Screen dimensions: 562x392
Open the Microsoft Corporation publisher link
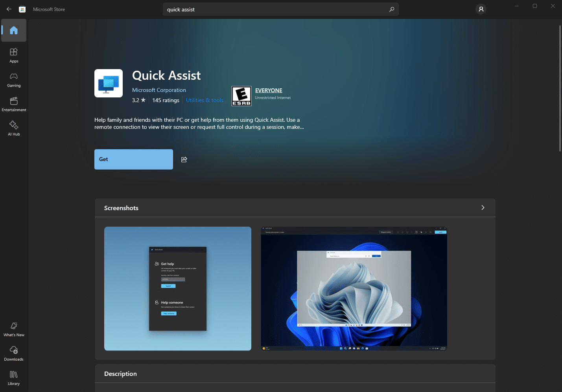point(159,90)
